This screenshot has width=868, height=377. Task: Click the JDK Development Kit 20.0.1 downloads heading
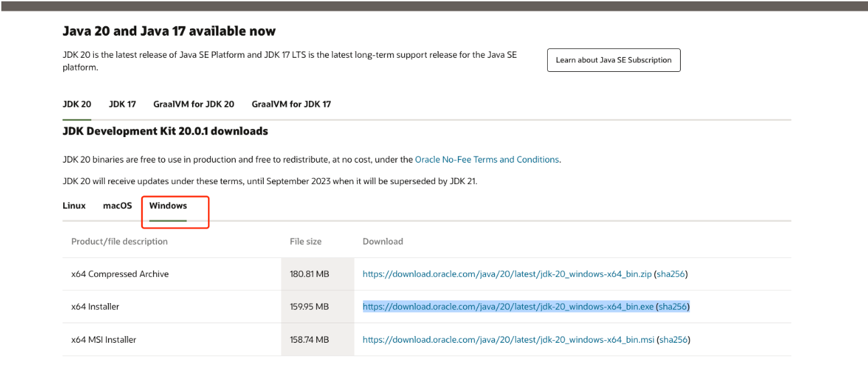[165, 132]
